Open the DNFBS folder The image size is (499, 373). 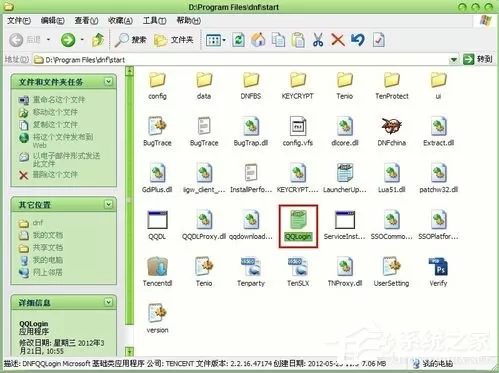pyautogui.click(x=251, y=86)
